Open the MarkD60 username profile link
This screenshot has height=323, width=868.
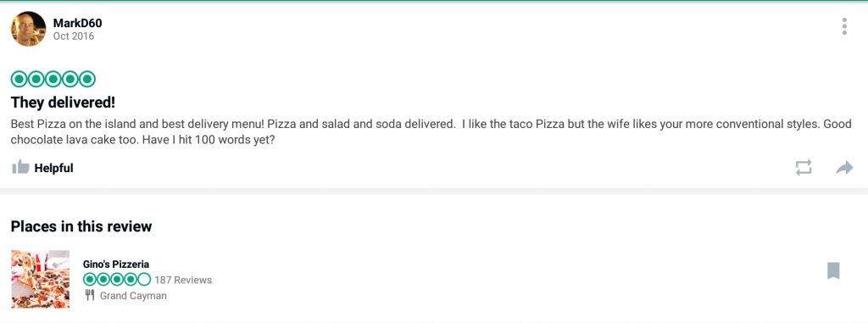coord(77,23)
